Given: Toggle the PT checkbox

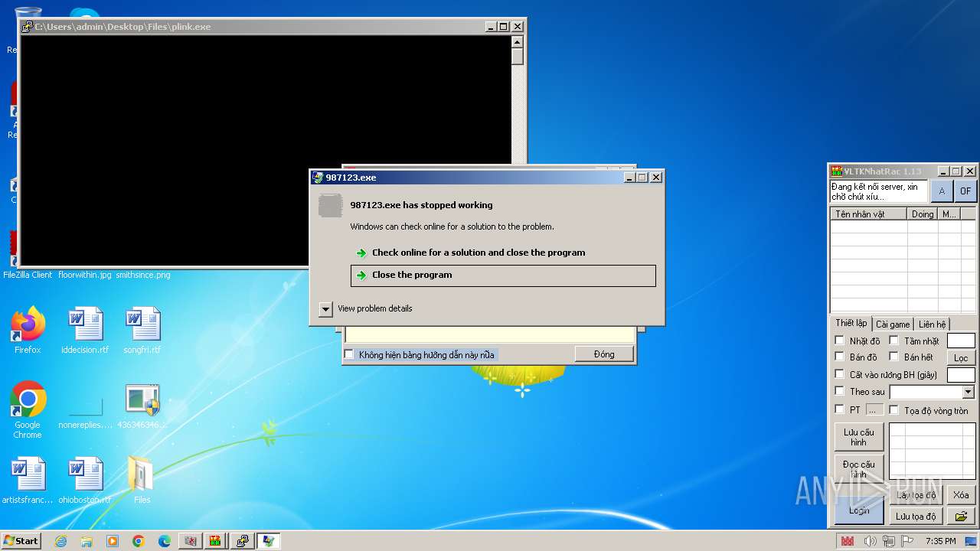Looking at the screenshot, I should pyautogui.click(x=840, y=409).
